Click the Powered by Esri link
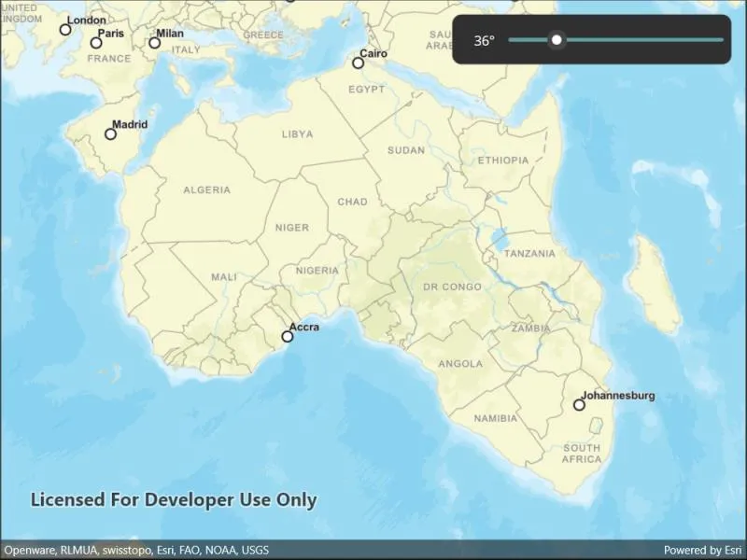The image size is (747, 560). (702, 550)
